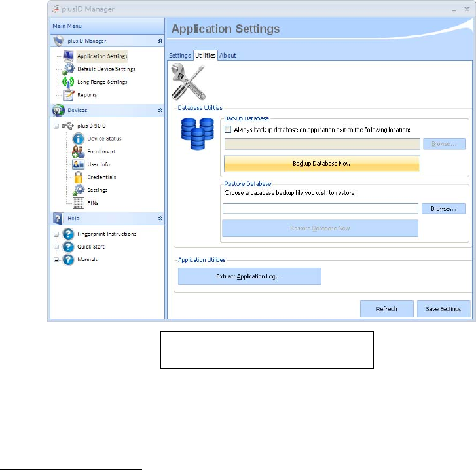The image size is (476, 470).
Task: Click Extract Application Log button
Action: tap(249, 276)
